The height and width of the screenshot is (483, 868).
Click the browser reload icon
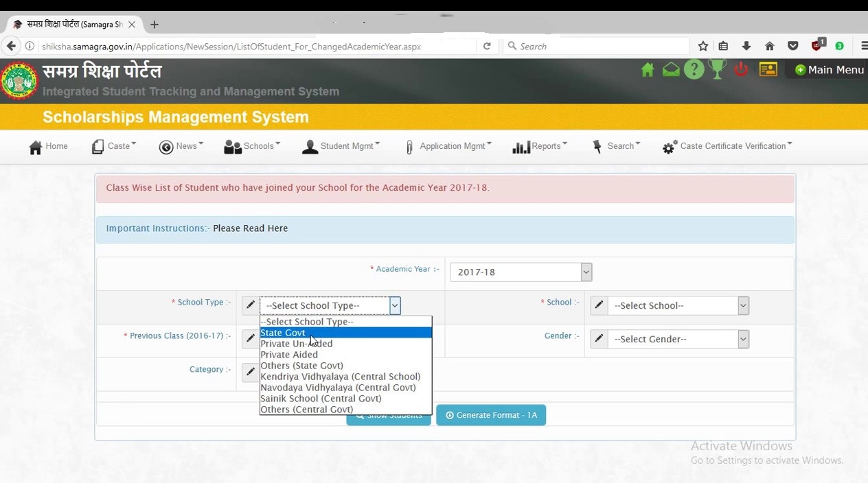click(x=487, y=47)
